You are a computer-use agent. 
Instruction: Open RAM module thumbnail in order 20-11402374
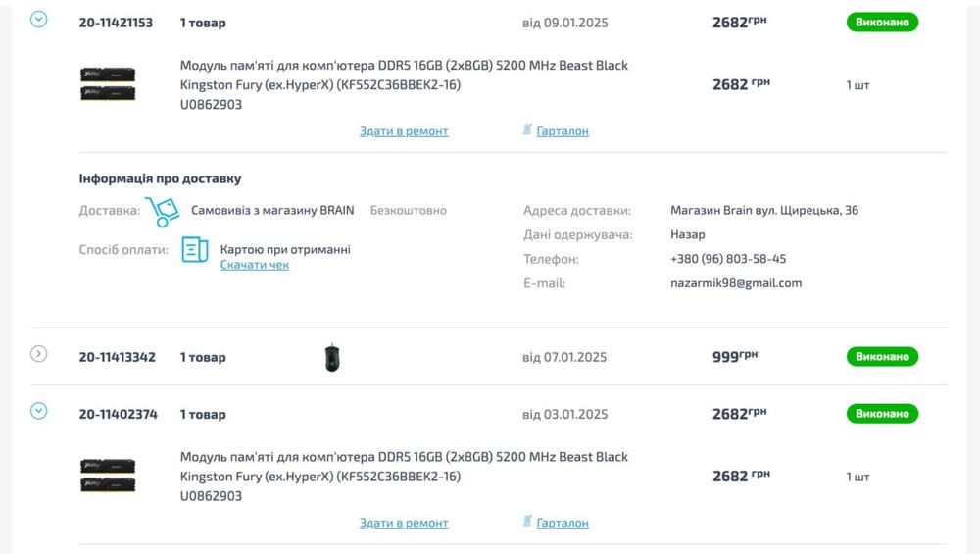click(x=108, y=476)
